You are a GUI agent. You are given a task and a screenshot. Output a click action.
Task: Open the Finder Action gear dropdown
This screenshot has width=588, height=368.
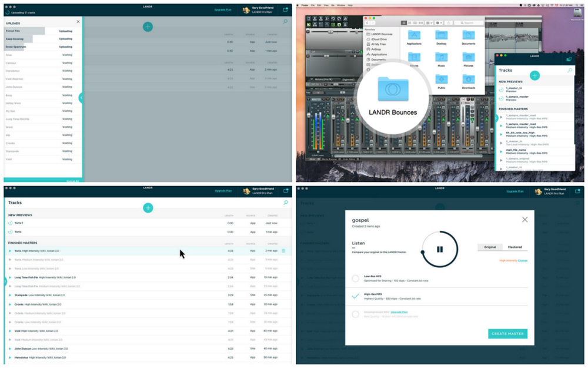click(440, 22)
